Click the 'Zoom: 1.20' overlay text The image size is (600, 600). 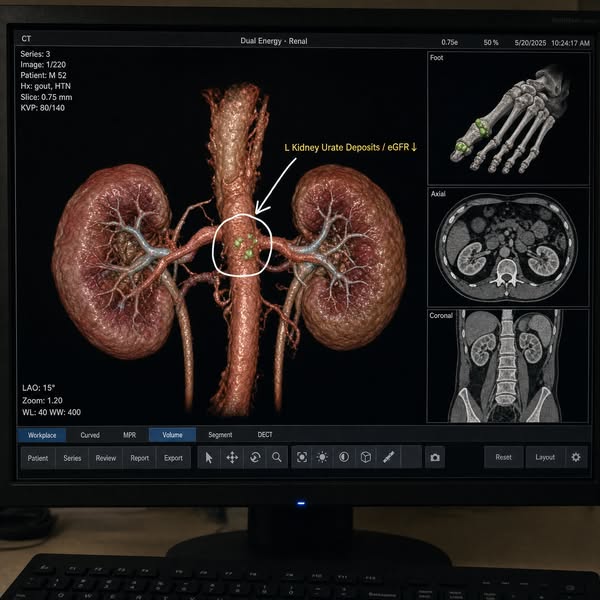42,401
